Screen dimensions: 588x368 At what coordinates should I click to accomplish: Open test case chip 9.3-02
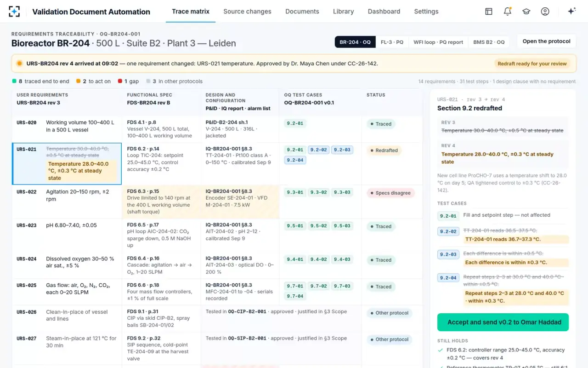tap(318, 192)
